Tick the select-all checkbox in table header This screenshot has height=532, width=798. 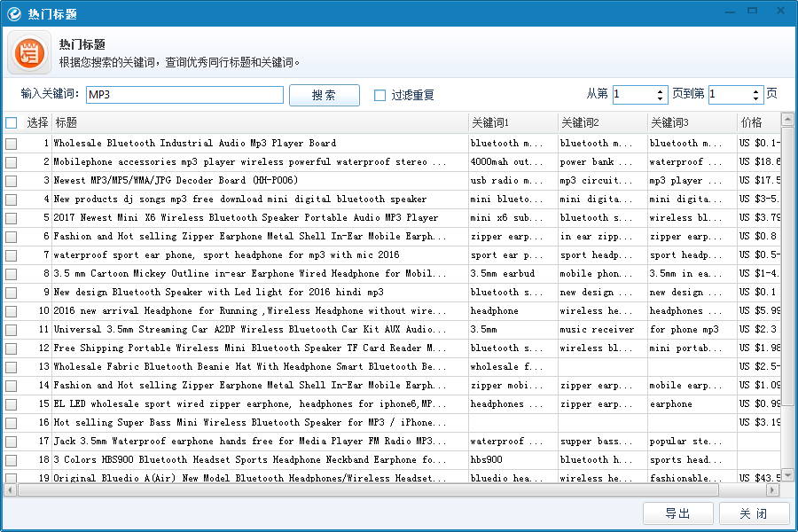(x=11, y=122)
